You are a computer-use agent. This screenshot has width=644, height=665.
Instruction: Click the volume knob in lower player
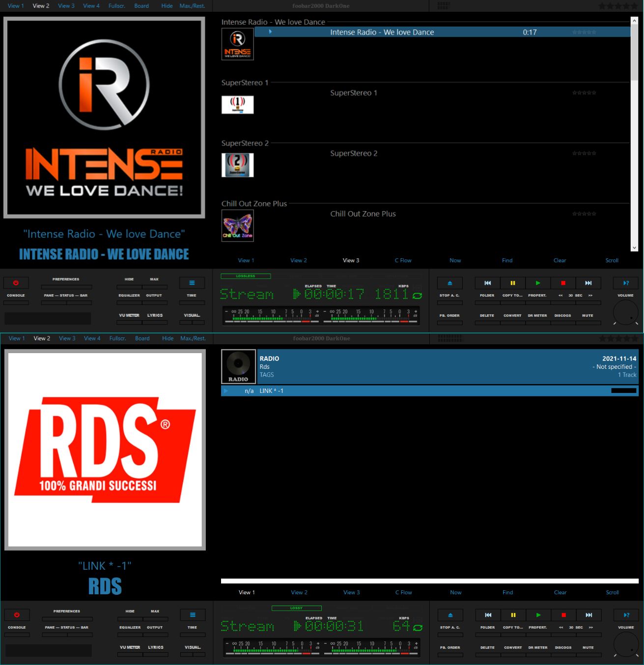626,644
